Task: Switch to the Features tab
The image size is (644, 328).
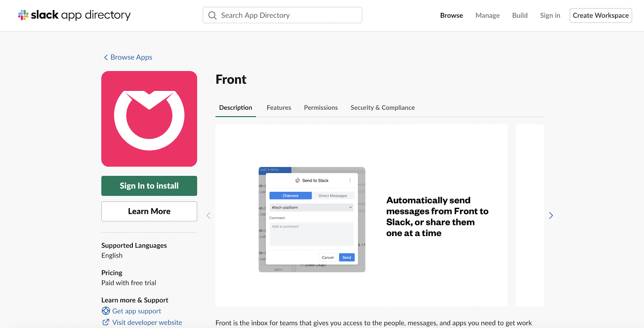Action: tap(279, 108)
